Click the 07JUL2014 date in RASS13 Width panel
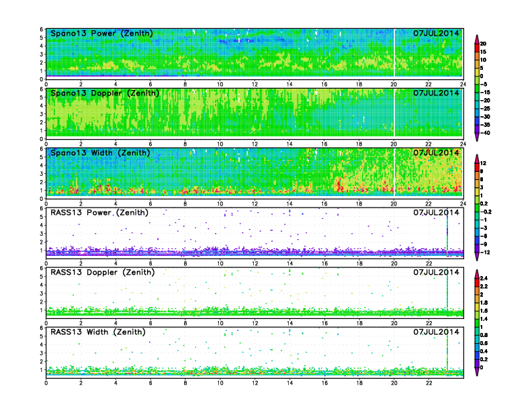 [436, 332]
